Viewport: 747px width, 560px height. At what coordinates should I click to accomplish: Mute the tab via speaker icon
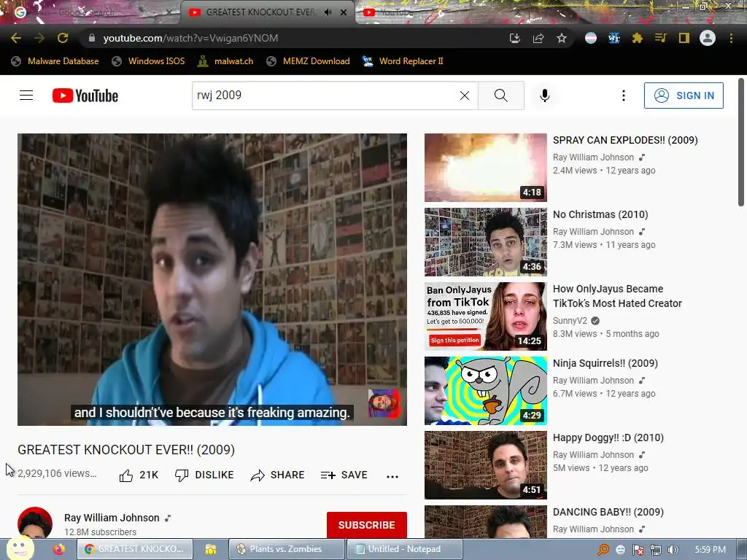coord(328,12)
